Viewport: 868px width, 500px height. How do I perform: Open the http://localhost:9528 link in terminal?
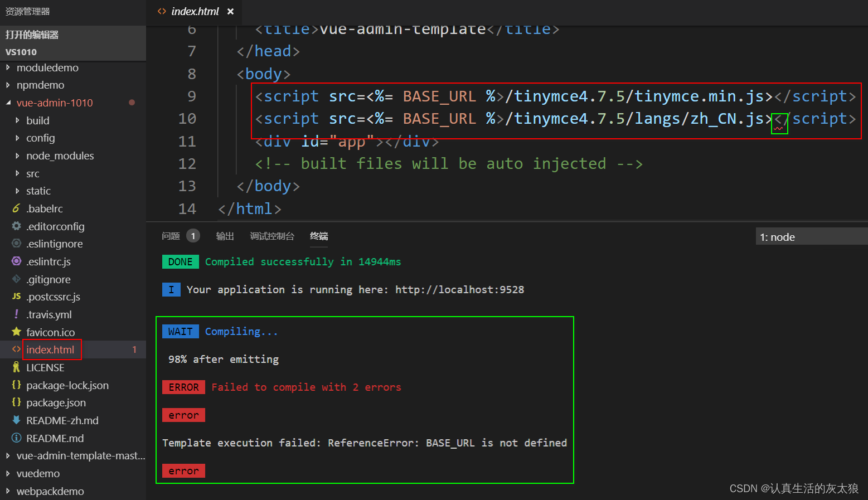(x=459, y=289)
